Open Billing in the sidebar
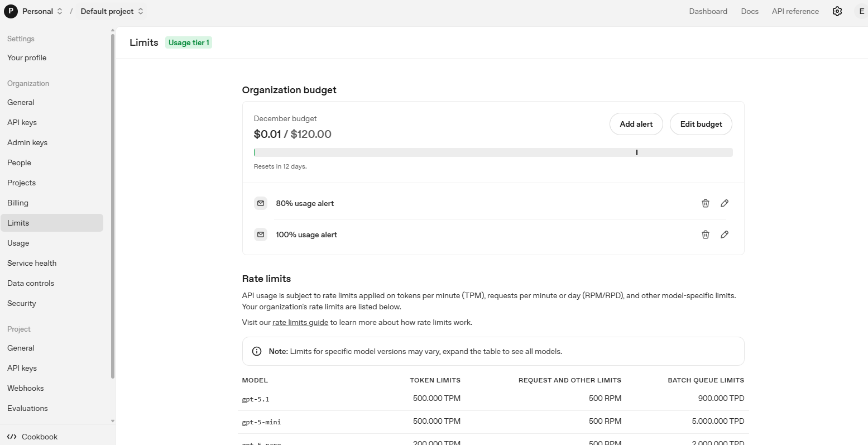 (18, 203)
